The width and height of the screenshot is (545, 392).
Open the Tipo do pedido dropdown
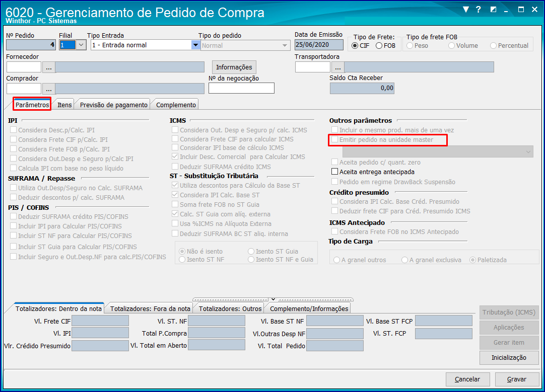(285, 45)
